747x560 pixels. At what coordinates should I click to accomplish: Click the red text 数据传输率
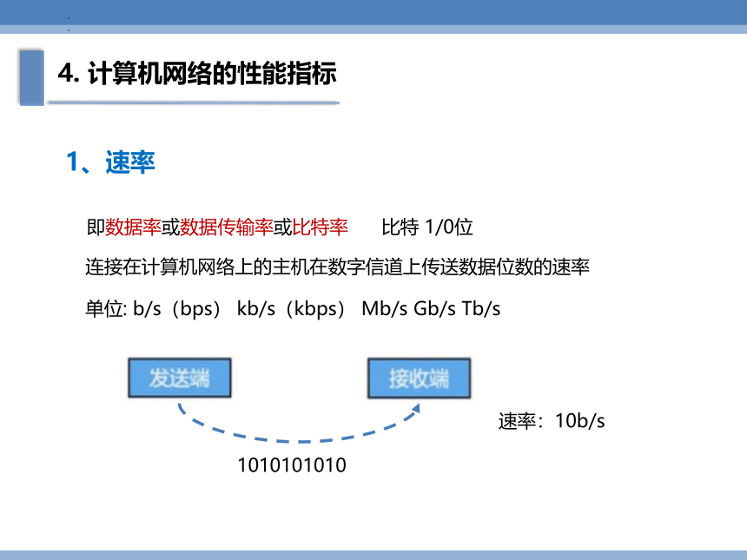pos(227,227)
